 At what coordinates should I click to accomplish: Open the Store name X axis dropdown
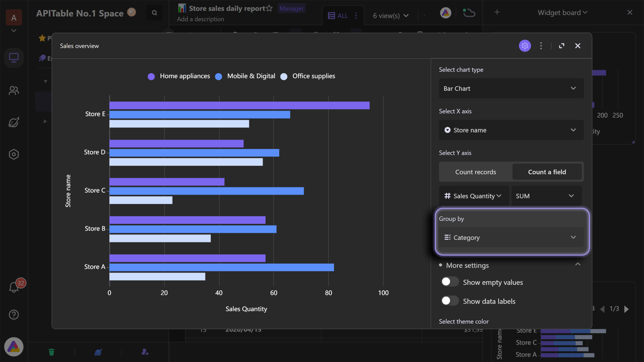[x=511, y=130]
